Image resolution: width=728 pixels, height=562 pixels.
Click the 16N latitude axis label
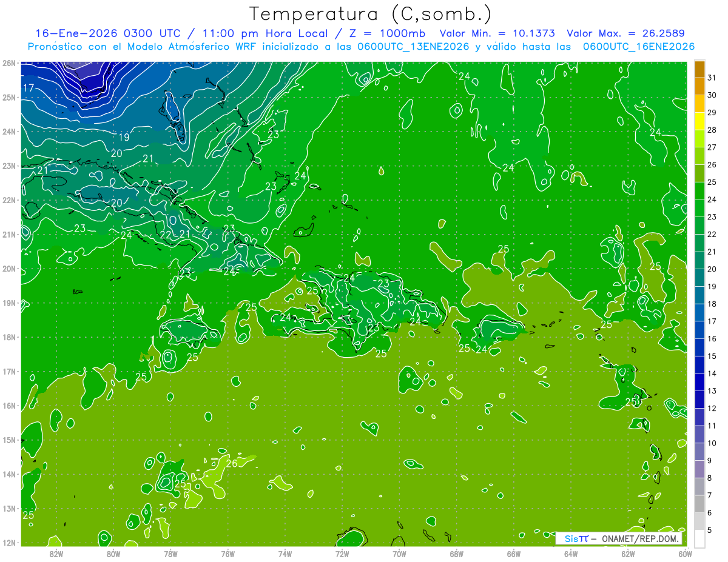[x=8, y=406]
